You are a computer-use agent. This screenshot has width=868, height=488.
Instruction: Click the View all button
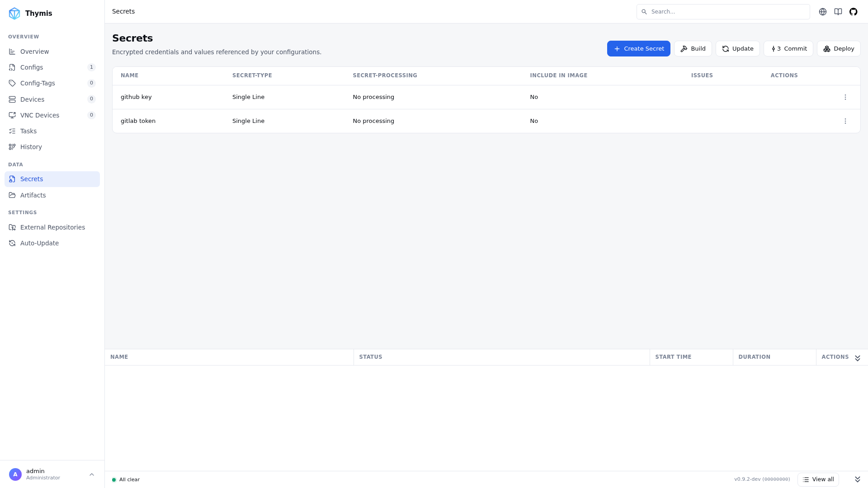coord(818,479)
